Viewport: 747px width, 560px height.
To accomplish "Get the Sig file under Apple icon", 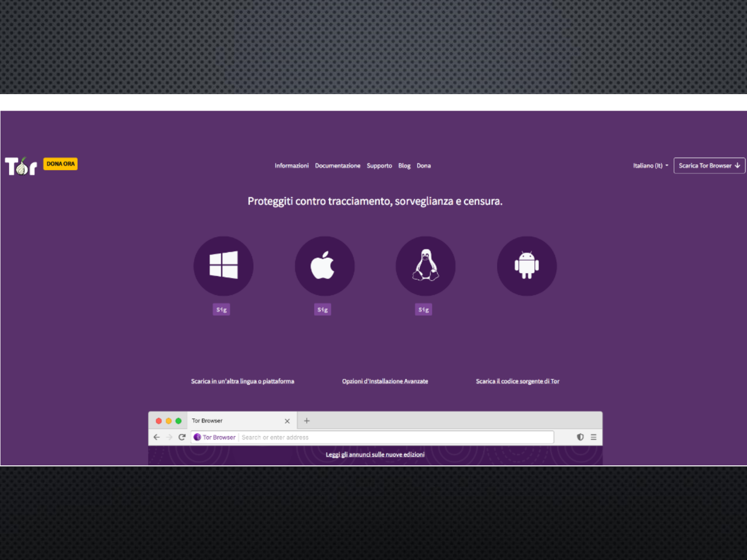I will (323, 310).
